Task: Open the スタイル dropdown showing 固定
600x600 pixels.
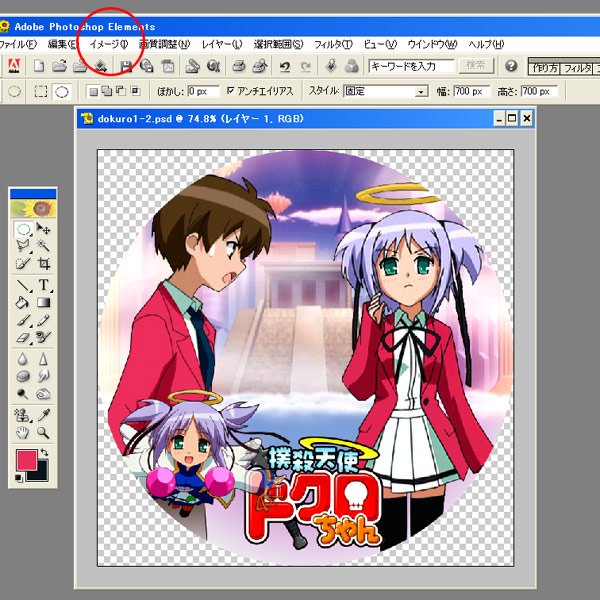Action: click(385, 91)
